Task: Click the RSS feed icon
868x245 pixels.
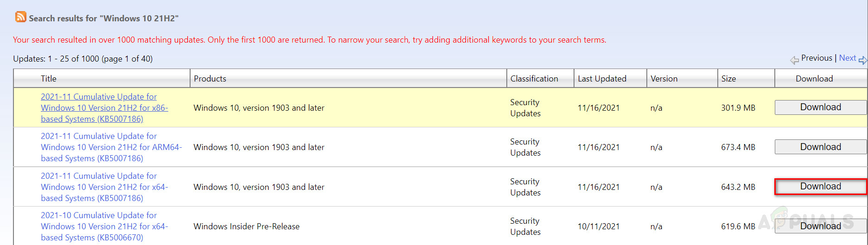Action: tap(20, 17)
